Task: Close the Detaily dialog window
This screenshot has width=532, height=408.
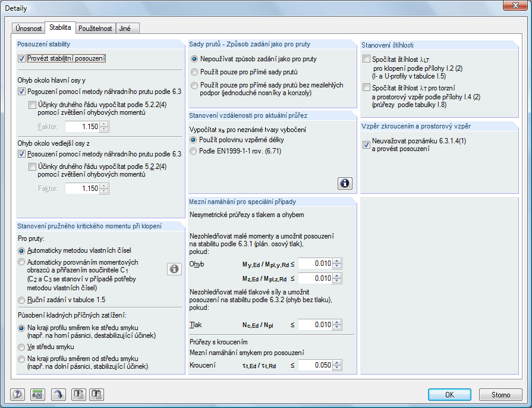Action: 515,5
